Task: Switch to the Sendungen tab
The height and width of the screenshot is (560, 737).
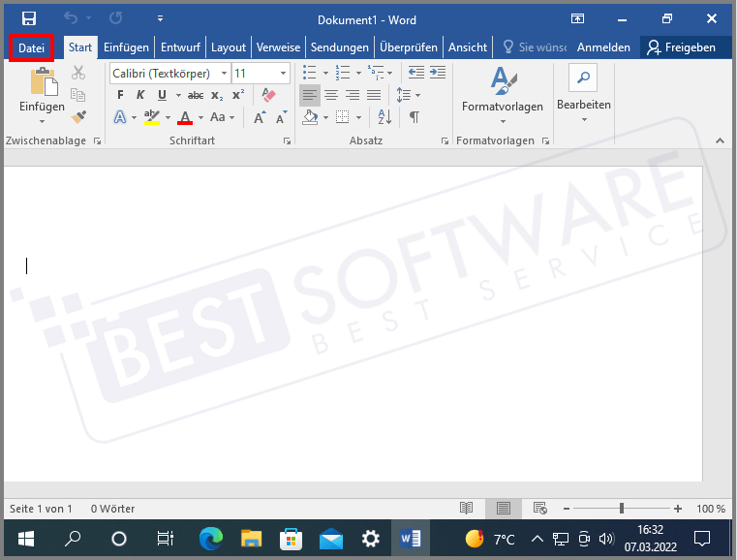Action: [339, 47]
